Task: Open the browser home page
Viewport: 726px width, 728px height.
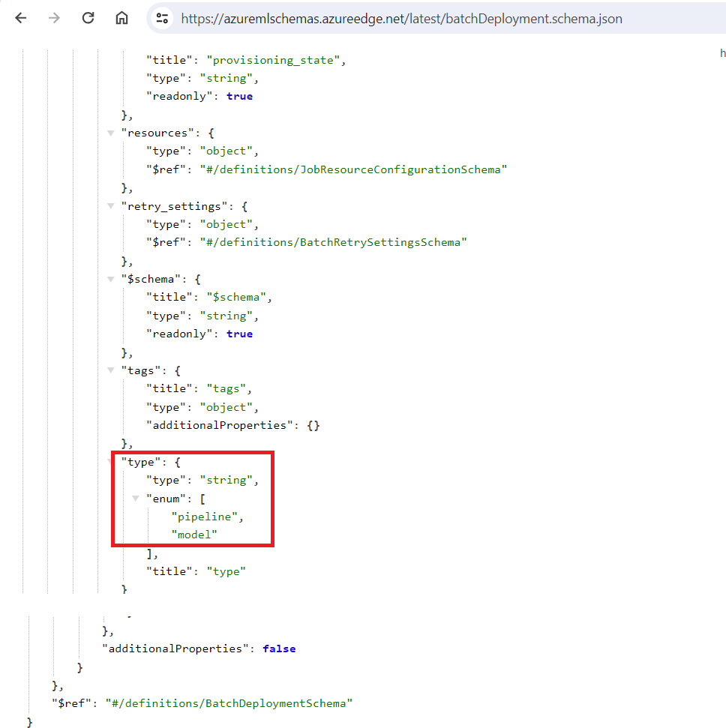Action: tap(121, 18)
